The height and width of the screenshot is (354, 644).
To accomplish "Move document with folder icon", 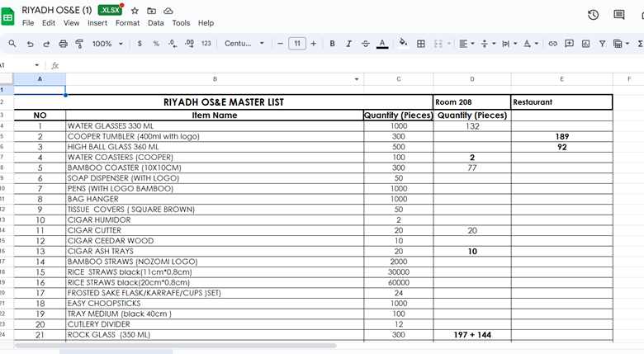I will (152, 11).
